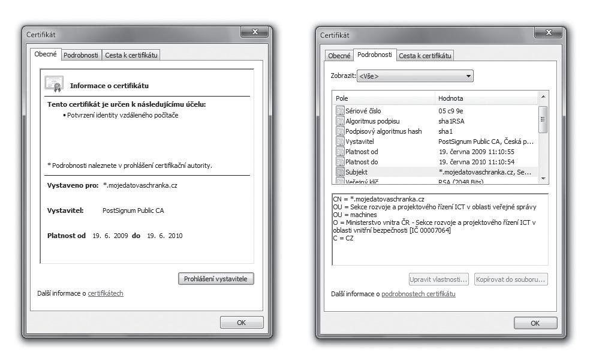This screenshot has width=596, height=364.
Task: Click the OU = machines line
Action: tap(354, 215)
